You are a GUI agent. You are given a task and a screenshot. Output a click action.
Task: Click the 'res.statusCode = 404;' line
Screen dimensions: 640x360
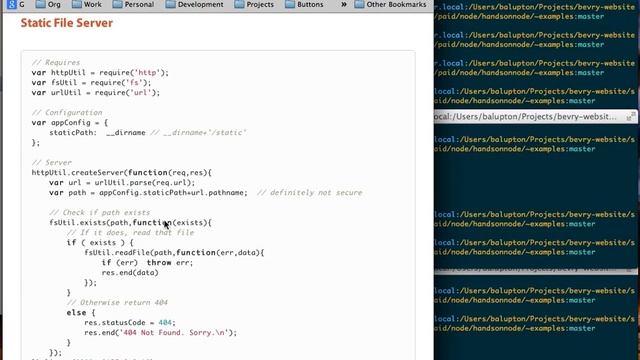[130, 322]
